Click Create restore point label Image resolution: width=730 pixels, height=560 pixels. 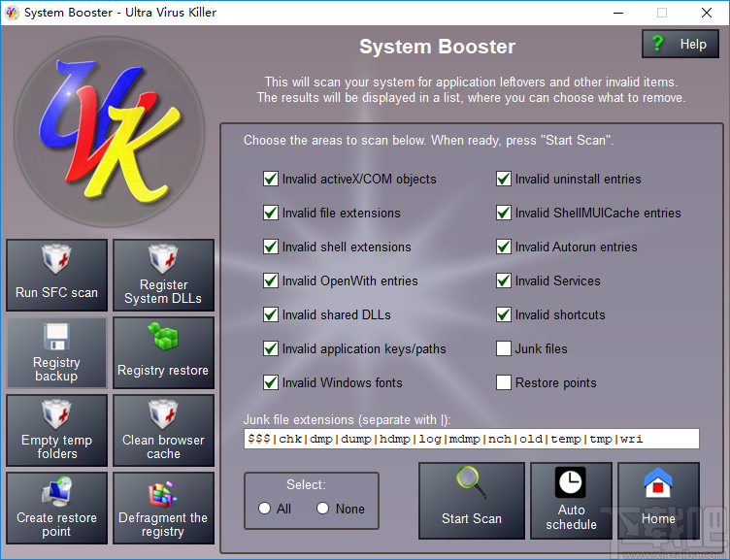[56, 525]
